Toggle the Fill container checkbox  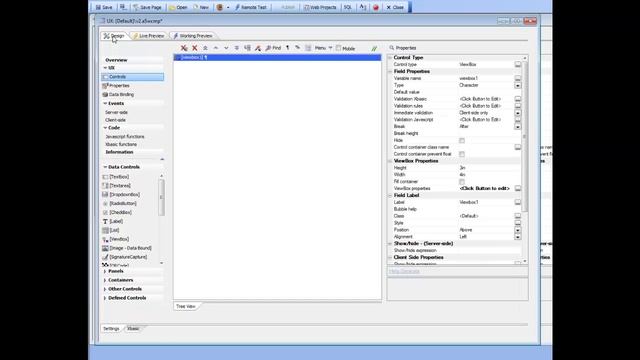coord(462,182)
